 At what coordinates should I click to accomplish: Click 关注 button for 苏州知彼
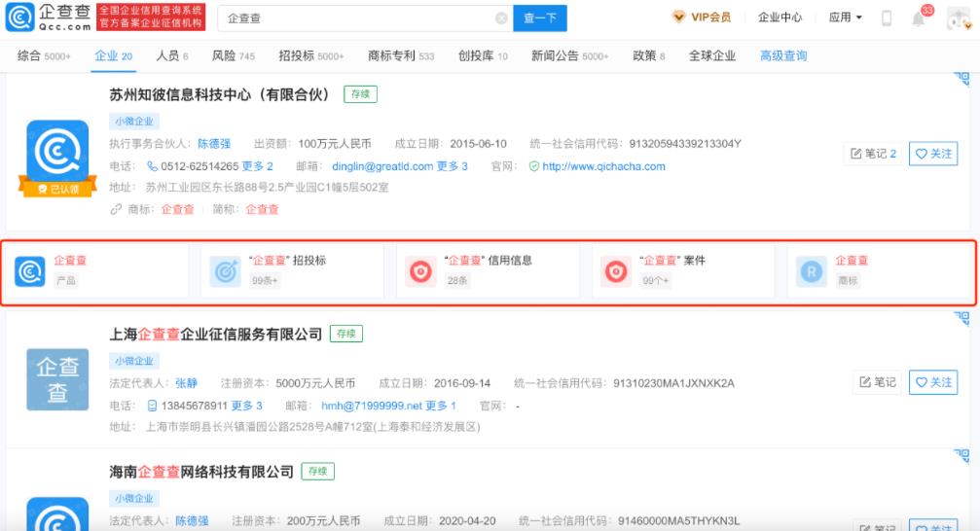click(933, 154)
